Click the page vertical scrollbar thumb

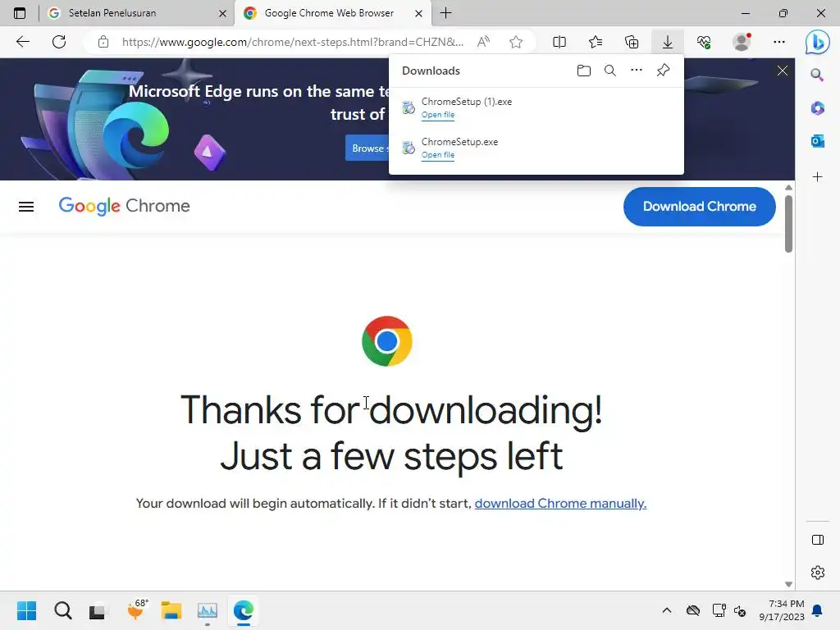click(788, 224)
